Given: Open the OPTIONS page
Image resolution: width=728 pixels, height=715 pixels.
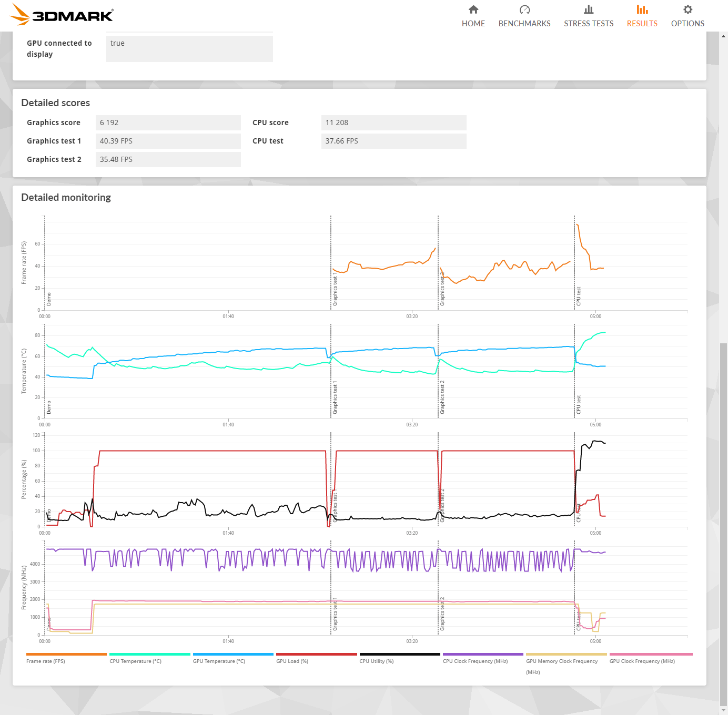Looking at the screenshot, I should click(687, 16).
